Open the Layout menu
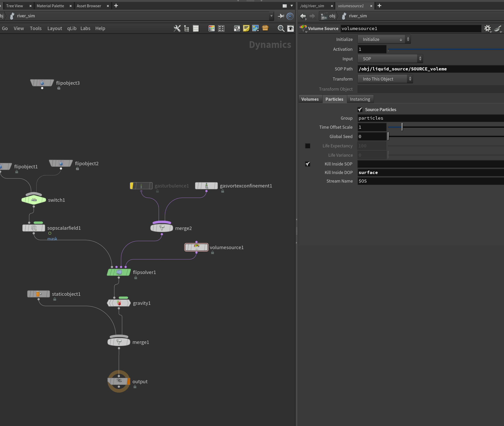Viewport: 504px width, 426px height. tap(55, 28)
